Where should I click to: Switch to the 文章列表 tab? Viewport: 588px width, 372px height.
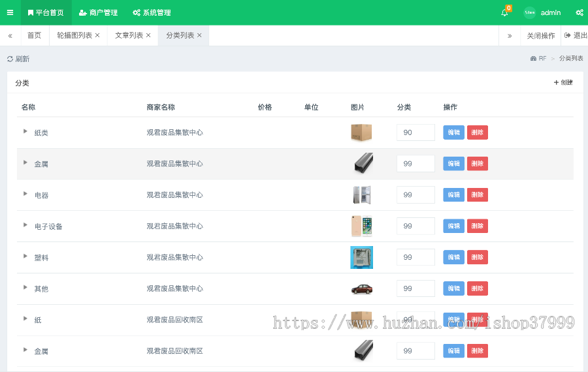coord(129,35)
